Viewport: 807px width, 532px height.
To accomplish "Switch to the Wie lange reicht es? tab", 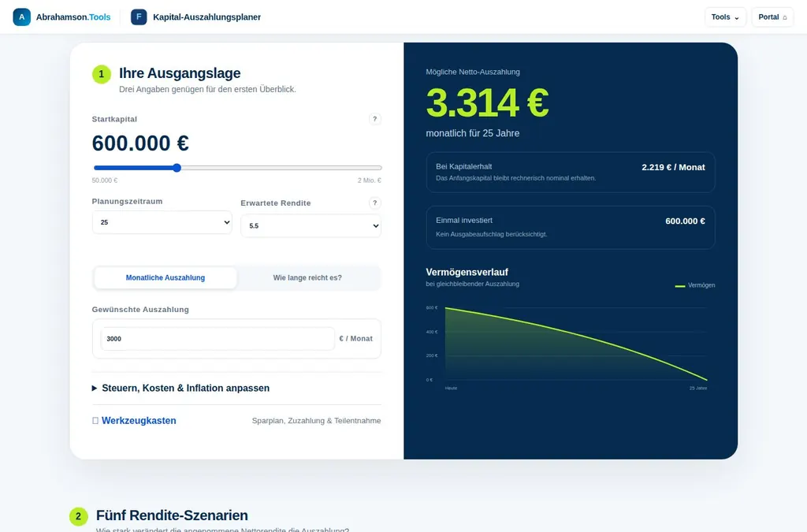I will (307, 278).
